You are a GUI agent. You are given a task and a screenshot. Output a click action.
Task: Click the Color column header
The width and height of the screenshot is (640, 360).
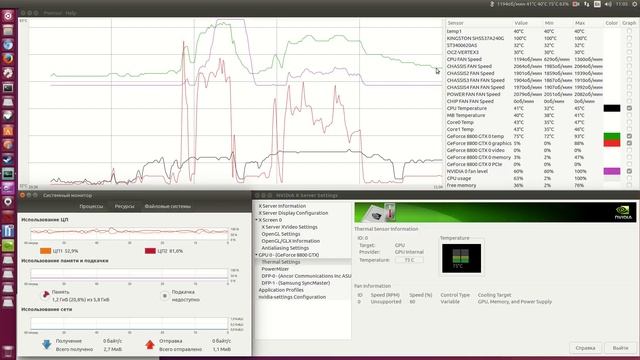pos(611,23)
